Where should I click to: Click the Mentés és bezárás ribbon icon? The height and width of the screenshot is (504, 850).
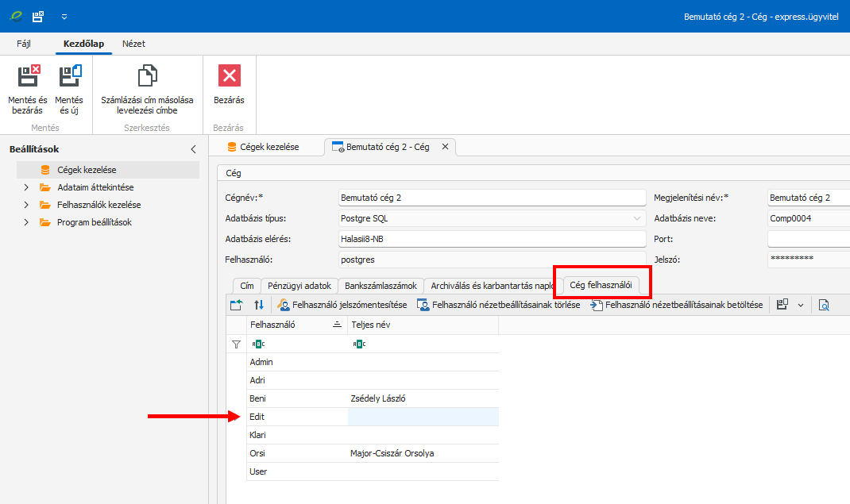click(28, 77)
